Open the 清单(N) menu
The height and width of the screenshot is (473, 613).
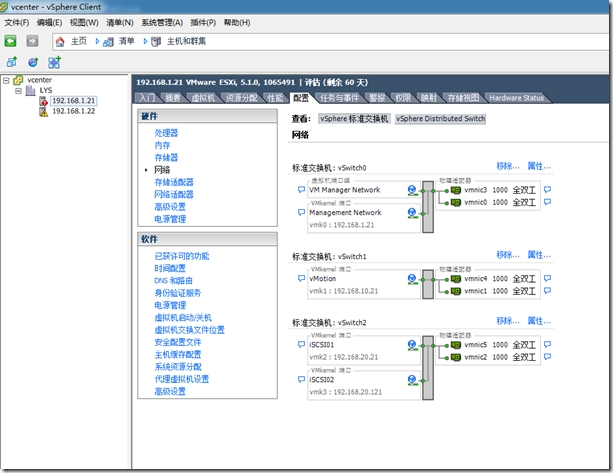[120, 23]
